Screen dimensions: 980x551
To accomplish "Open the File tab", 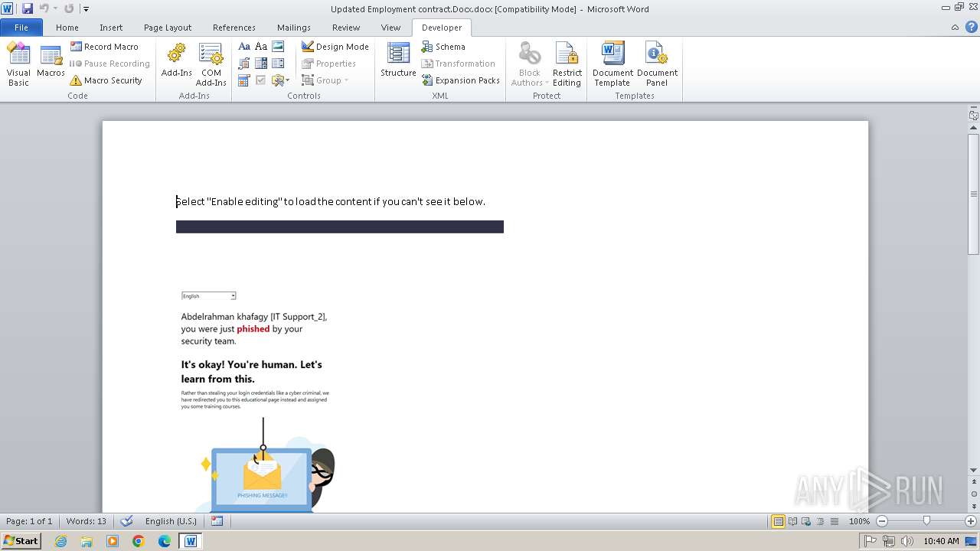I will 21,28.
